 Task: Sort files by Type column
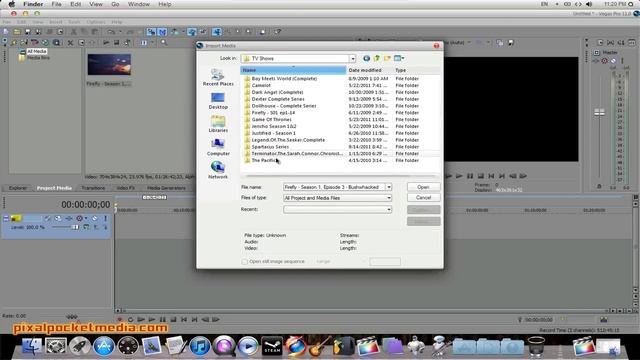pyautogui.click(x=416, y=70)
